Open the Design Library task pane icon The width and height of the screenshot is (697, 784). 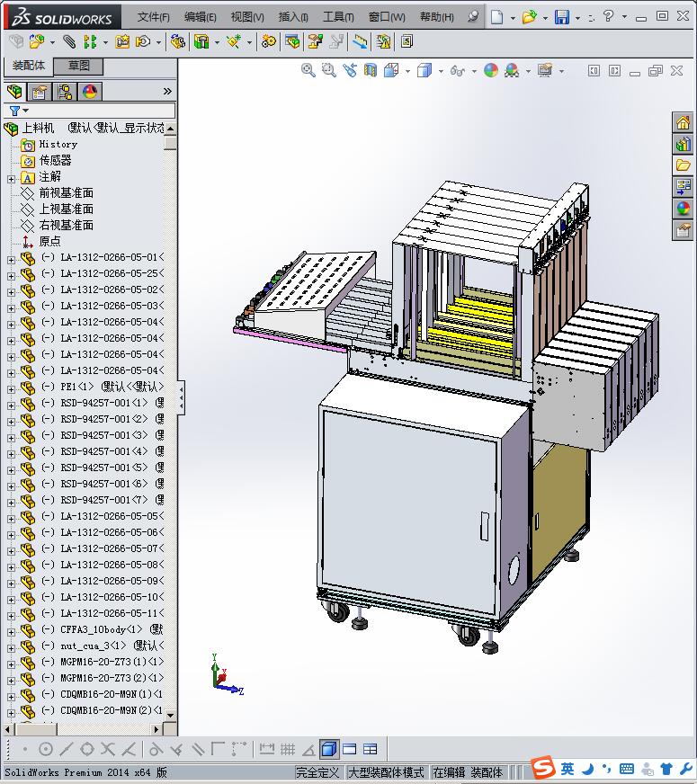click(x=683, y=144)
